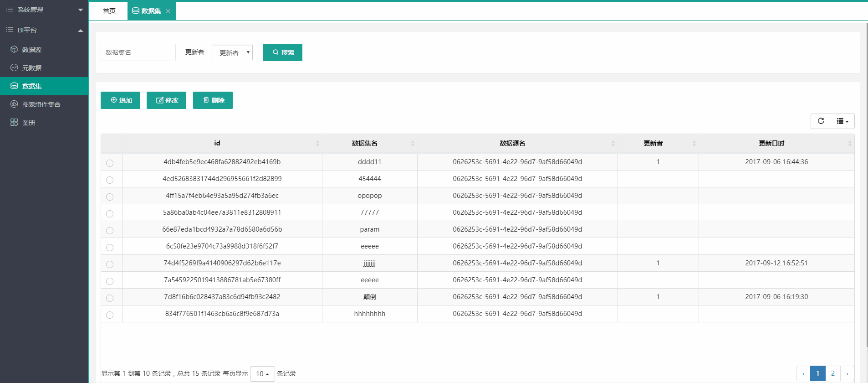
Task: Sort table by id column arrows
Action: click(317, 144)
